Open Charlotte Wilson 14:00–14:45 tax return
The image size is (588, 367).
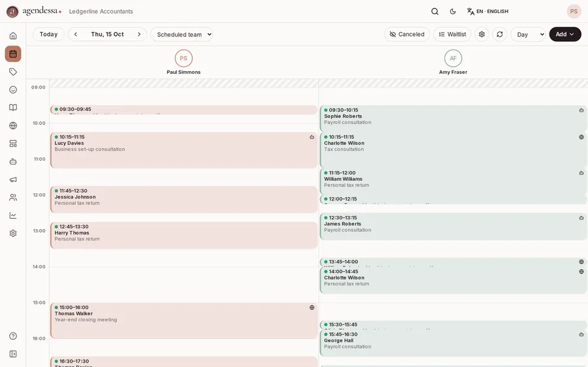(x=453, y=280)
